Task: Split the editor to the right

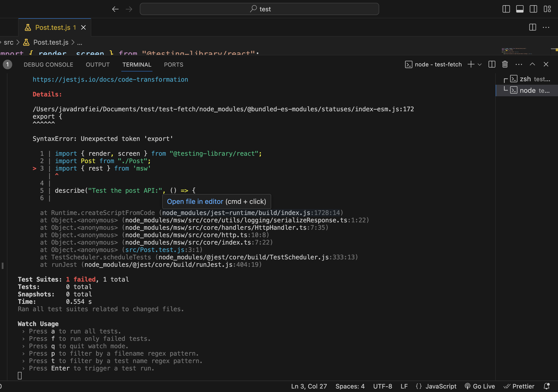Action: (x=533, y=27)
